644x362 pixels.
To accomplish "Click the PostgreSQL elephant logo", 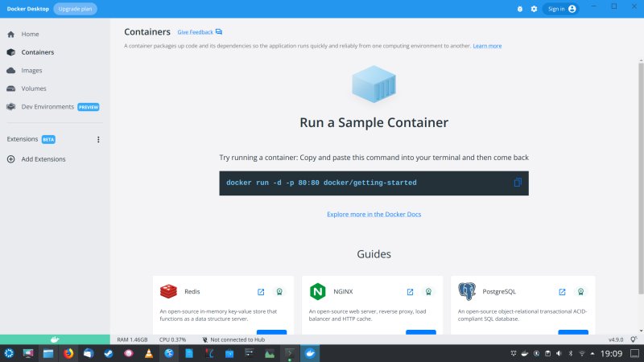I will coord(467,291).
